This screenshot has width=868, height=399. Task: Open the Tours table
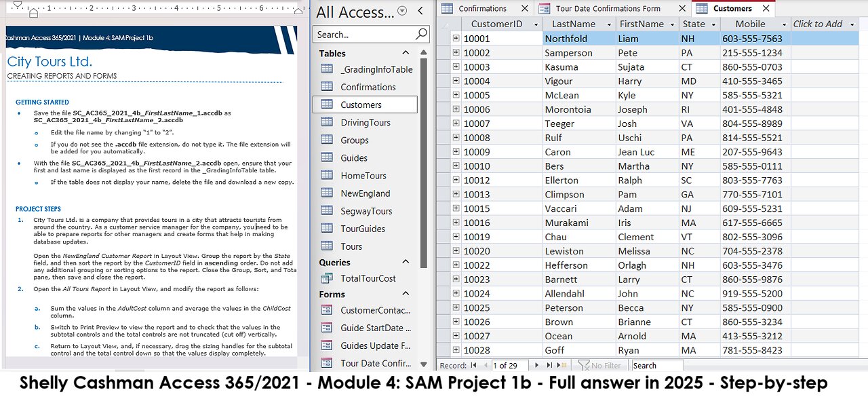coord(365,246)
